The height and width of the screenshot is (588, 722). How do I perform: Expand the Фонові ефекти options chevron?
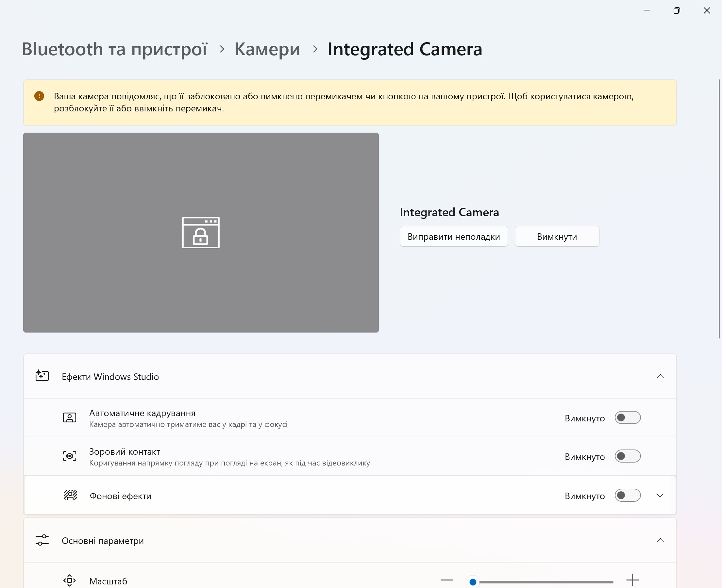point(659,496)
